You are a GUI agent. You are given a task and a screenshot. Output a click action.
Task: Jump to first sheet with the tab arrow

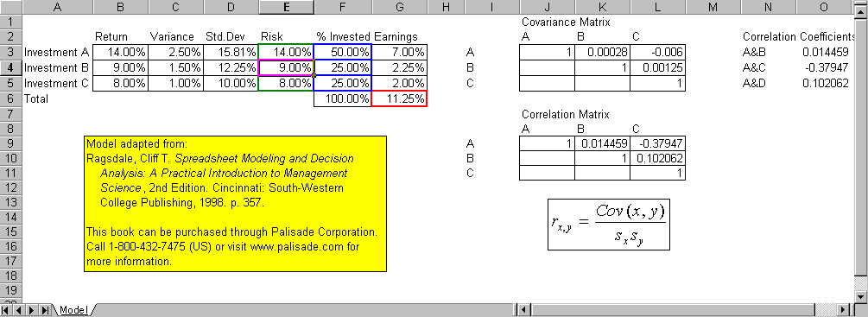5,310
